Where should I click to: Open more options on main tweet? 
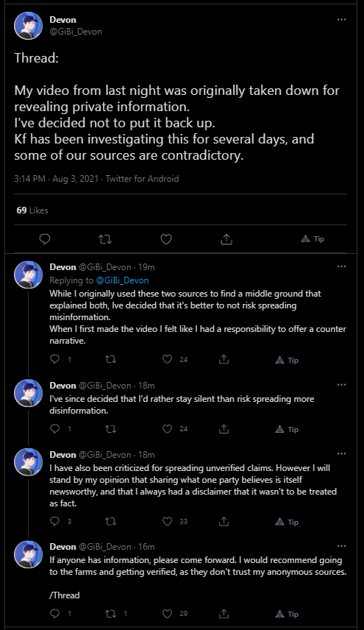pyautogui.click(x=341, y=19)
